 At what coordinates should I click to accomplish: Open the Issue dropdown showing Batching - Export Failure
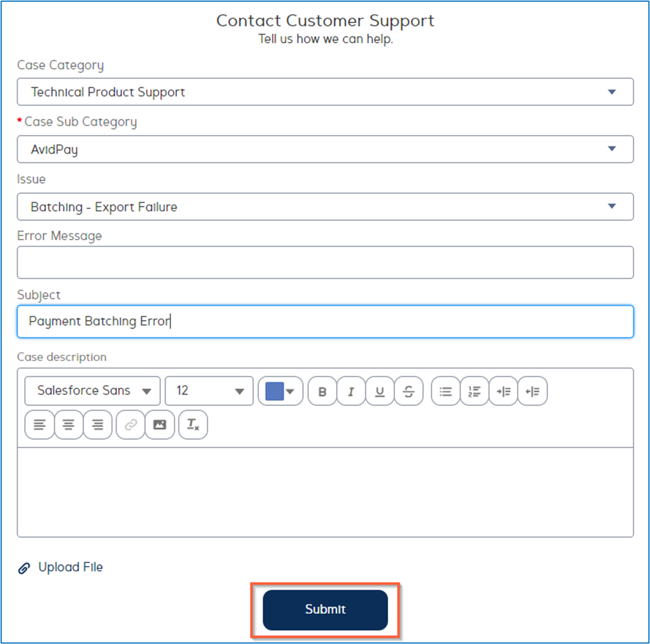[x=612, y=206]
